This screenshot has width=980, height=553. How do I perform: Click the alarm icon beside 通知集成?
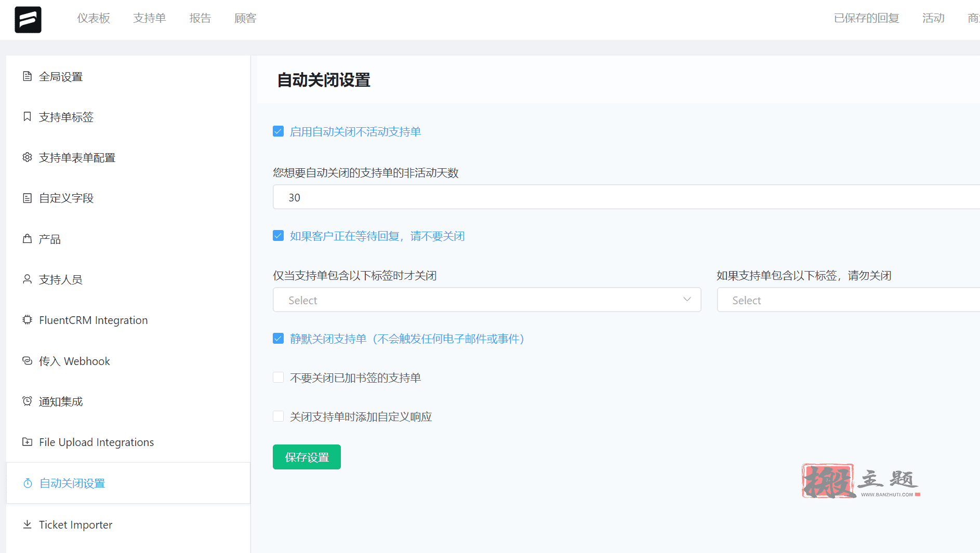pyautogui.click(x=28, y=401)
